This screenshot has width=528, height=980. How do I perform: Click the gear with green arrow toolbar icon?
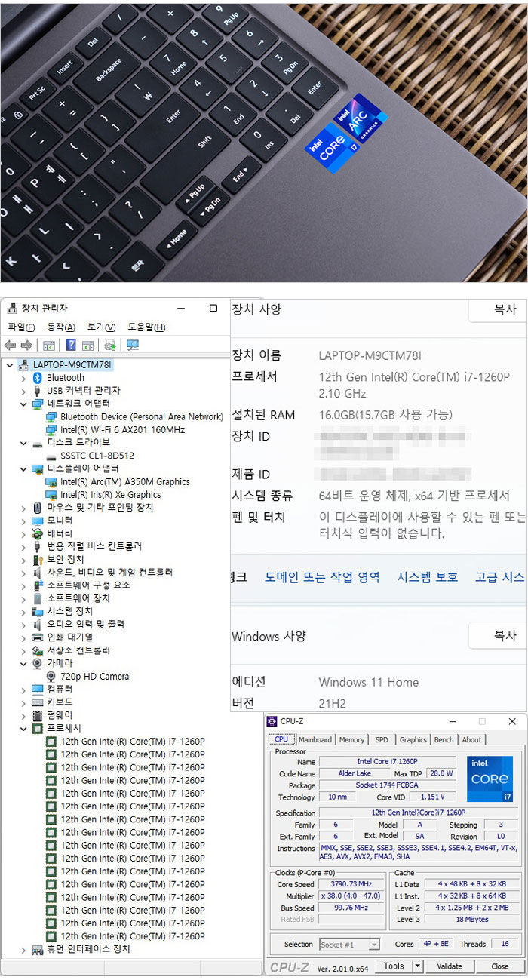pos(110,346)
